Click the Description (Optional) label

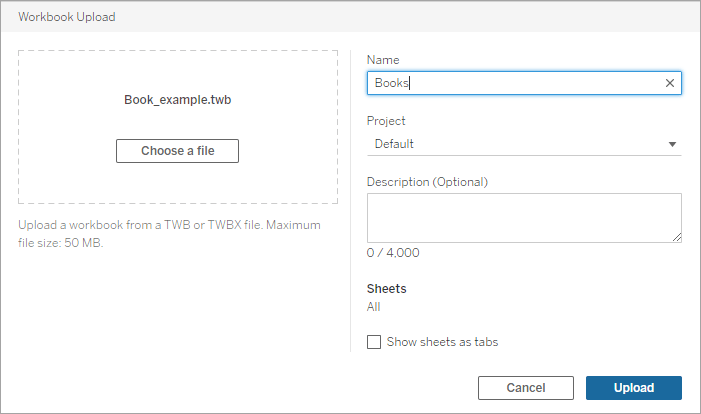tap(427, 182)
